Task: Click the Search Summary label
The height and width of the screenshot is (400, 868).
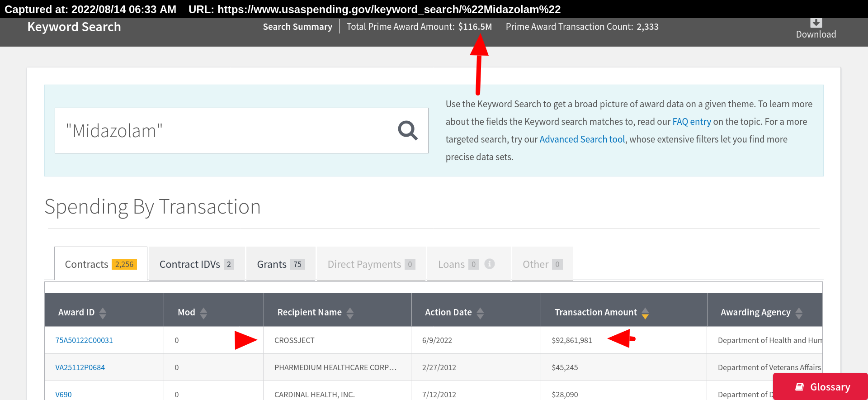Action: tap(297, 27)
